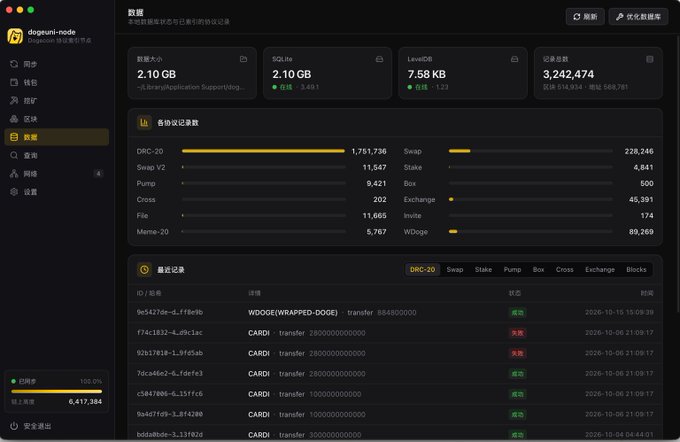Click the Cross protocol count 202
Image resolution: width=680 pixels, height=442 pixels.
pyautogui.click(x=379, y=200)
